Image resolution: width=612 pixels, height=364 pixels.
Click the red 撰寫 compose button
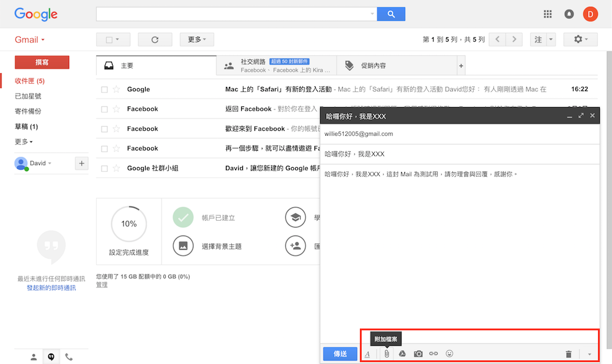point(42,62)
